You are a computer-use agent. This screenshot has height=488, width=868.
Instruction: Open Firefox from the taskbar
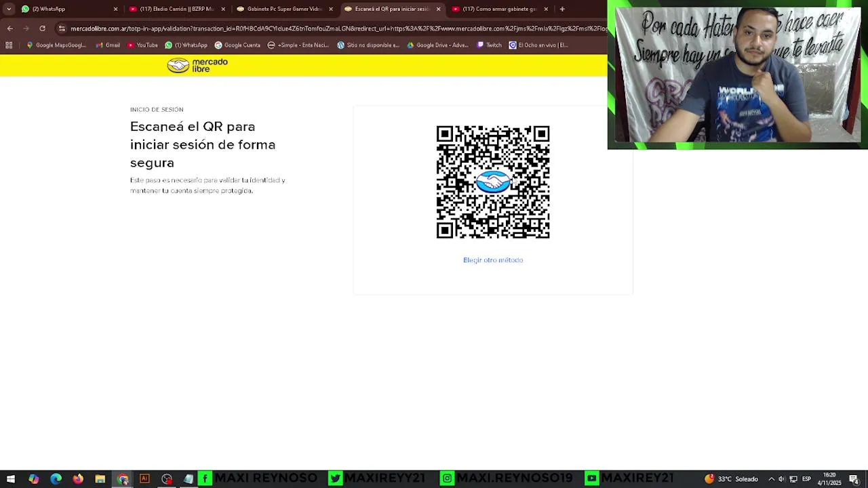coord(78,479)
